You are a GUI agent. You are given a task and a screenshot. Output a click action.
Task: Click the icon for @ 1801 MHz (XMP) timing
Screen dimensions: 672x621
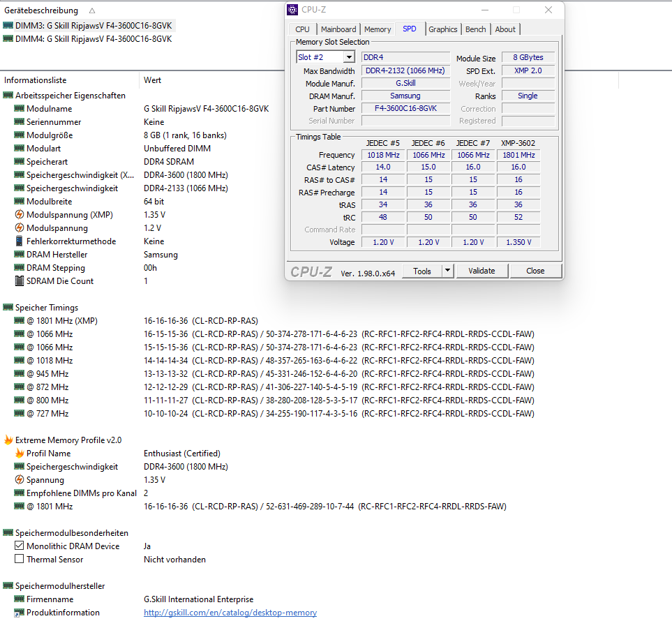(19, 320)
